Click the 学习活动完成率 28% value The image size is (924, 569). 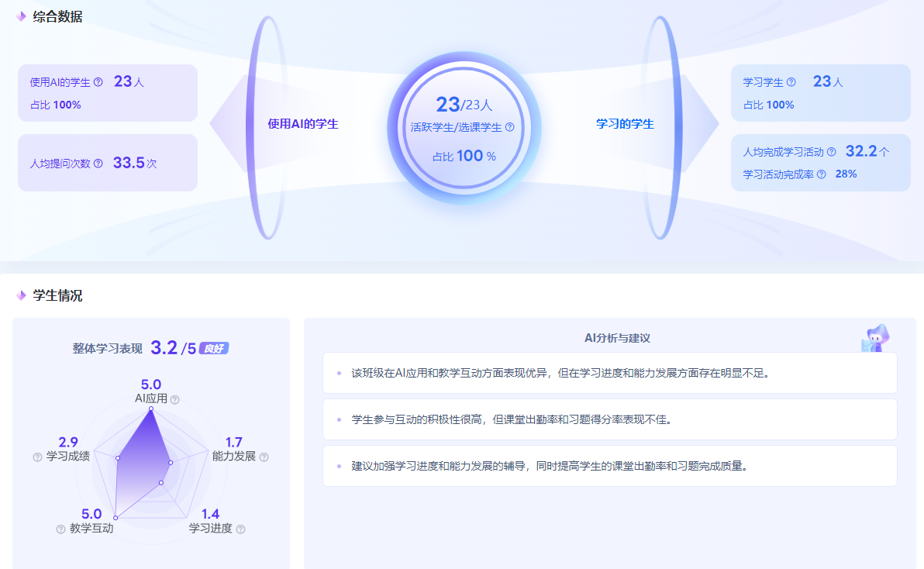(x=848, y=174)
